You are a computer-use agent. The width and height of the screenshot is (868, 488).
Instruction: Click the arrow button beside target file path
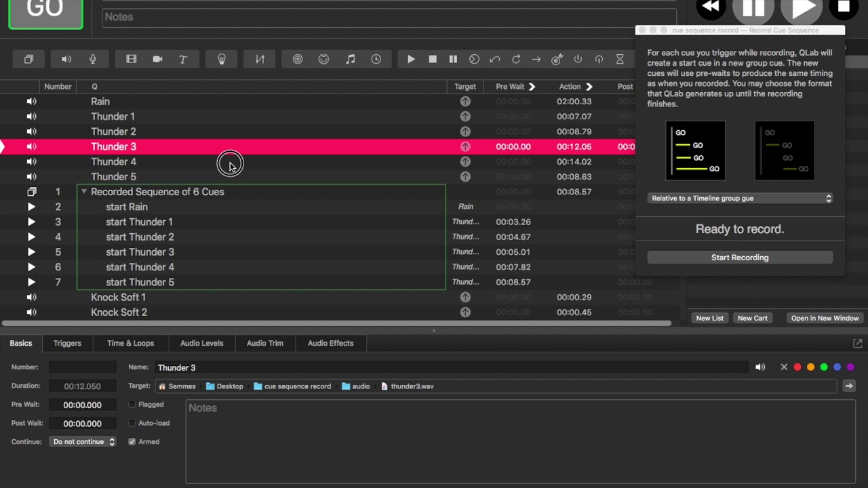849,386
